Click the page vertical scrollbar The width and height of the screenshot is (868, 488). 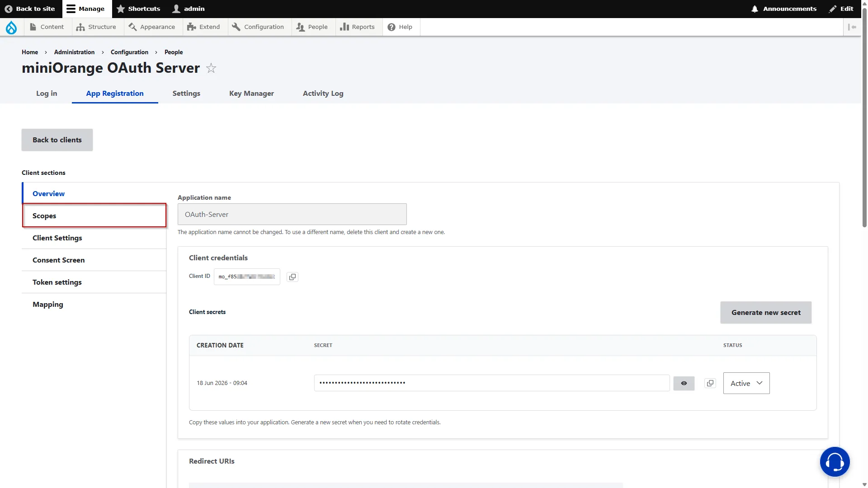[x=864, y=117]
